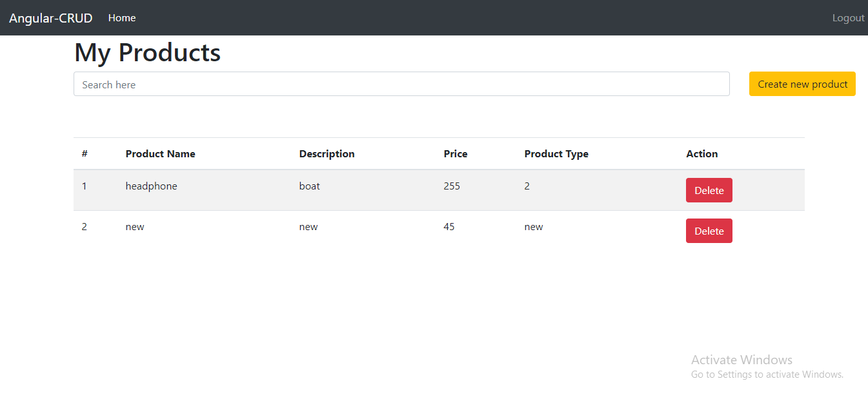
Task: Click the price value 255
Action: pos(452,186)
